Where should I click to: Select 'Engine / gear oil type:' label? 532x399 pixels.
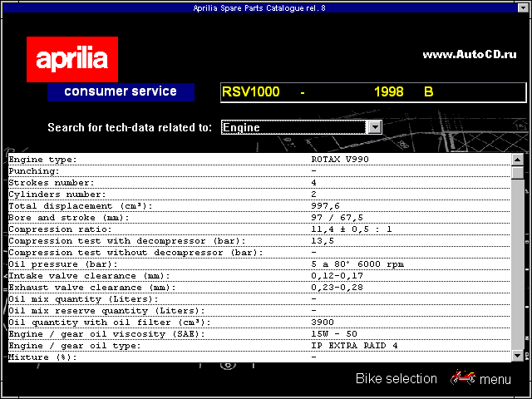click(75, 346)
